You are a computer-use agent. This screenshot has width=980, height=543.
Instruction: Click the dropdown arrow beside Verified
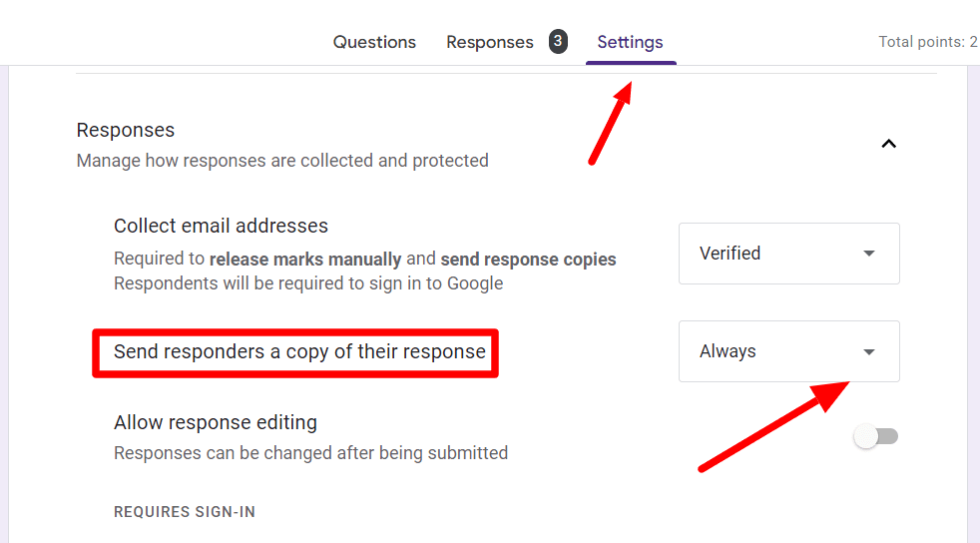[x=869, y=254]
